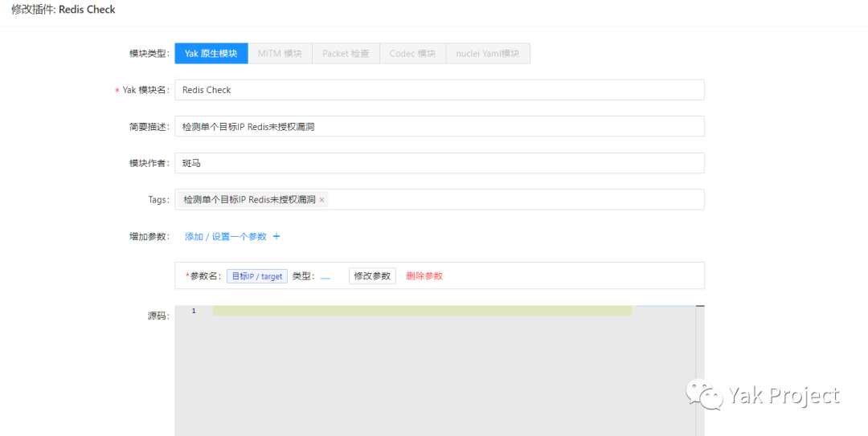The image size is (868, 436).
Task: Click the 检测单个目标IP Redis未授权漏洞 tag label
Action: pos(250,200)
